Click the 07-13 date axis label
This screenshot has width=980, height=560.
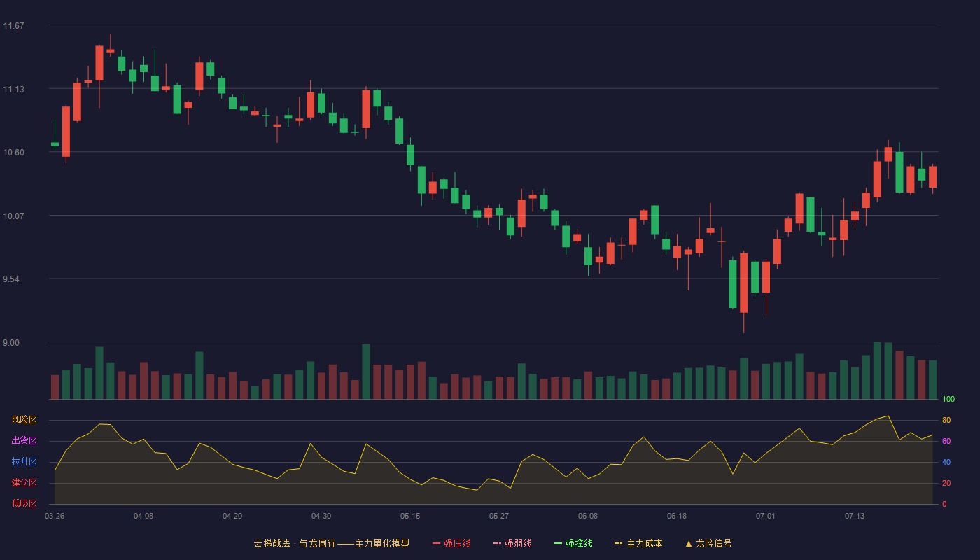[x=855, y=516]
